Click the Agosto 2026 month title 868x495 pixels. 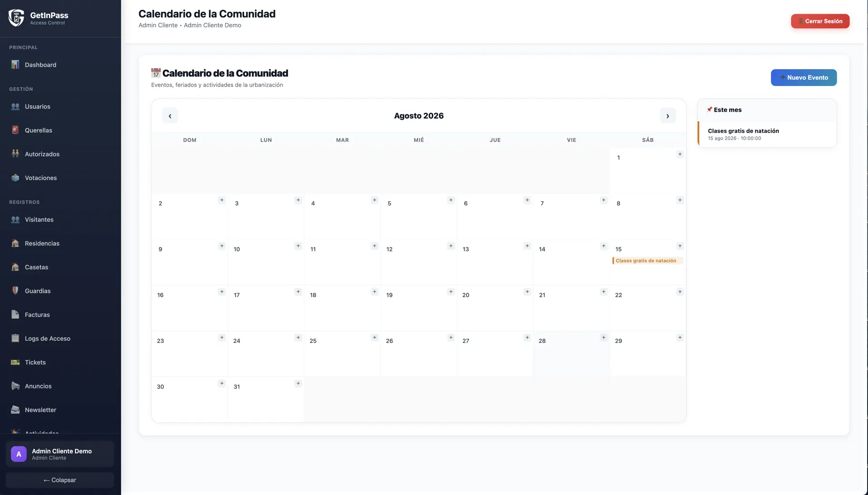(x=419, y=116)
